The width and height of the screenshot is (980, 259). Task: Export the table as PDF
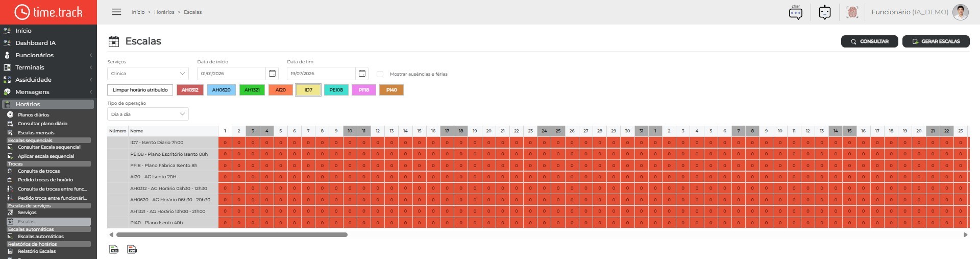(132, 249)
